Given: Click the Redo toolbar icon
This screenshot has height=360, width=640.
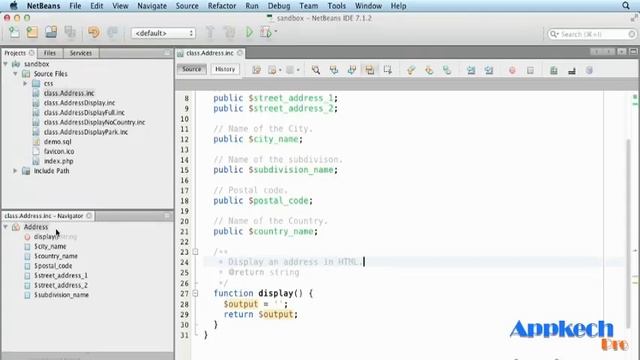Looking at the screenshot, I should click(x=112, y=32).
